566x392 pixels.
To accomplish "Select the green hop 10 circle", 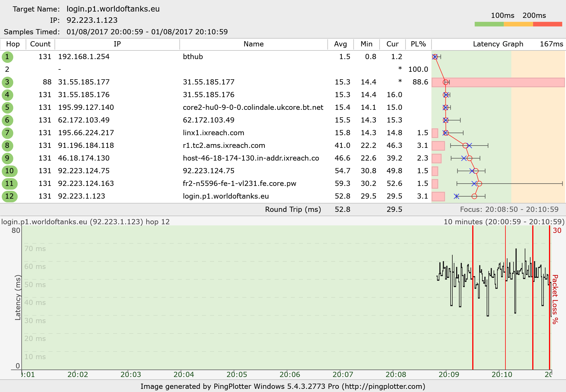I will (x=10, y=171).
